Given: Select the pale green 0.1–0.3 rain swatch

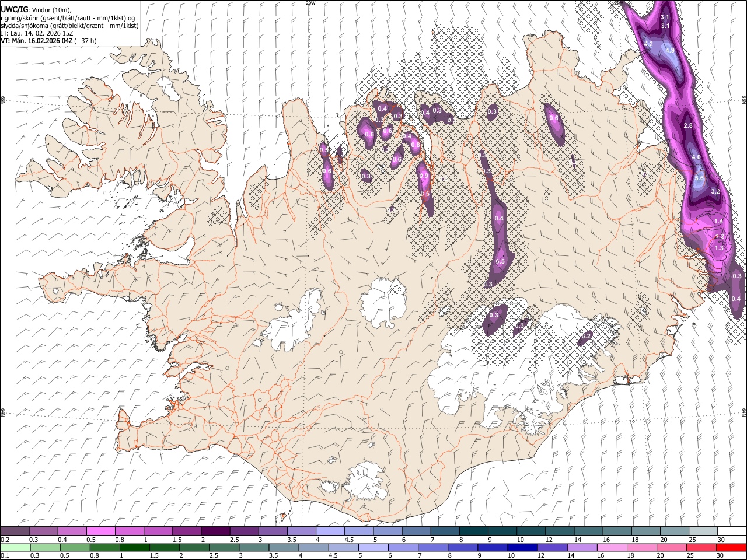Looking at the screenshot, I should 15,548.
